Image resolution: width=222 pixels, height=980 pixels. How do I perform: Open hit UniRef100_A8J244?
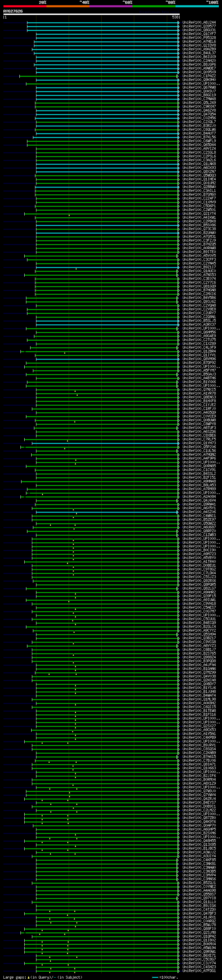coord(199,23)
